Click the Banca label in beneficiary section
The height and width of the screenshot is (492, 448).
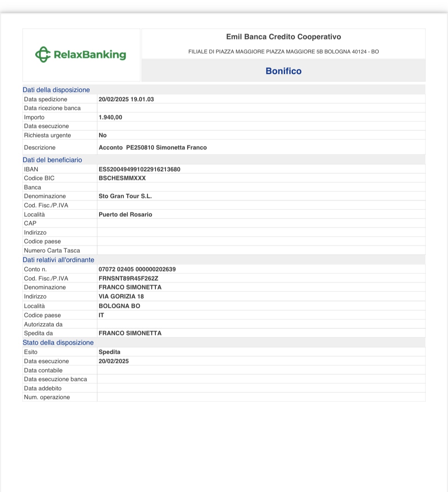point(33,187)
